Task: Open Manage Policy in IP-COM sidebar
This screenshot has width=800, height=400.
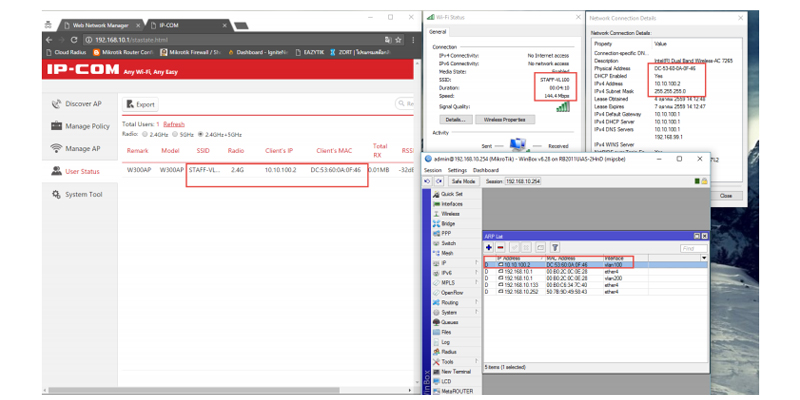Action: point(81,126)
